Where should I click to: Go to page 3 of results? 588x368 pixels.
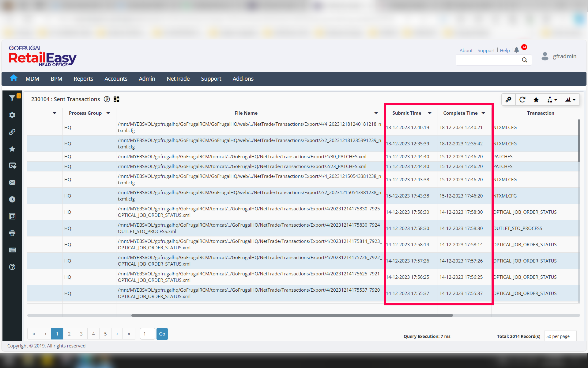[81, 334]
